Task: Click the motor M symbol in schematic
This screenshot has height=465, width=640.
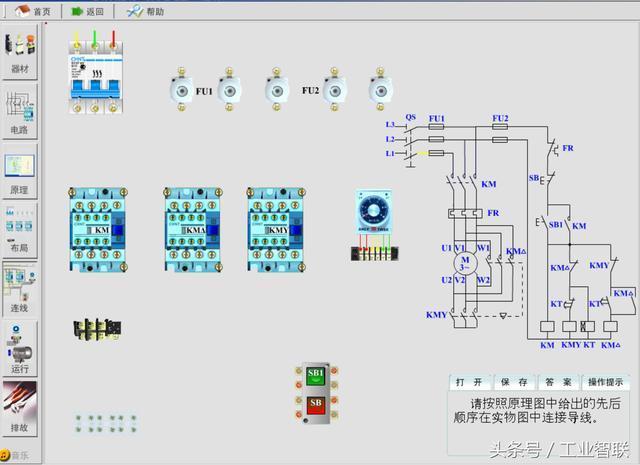Action: click(x=465, y=263)
